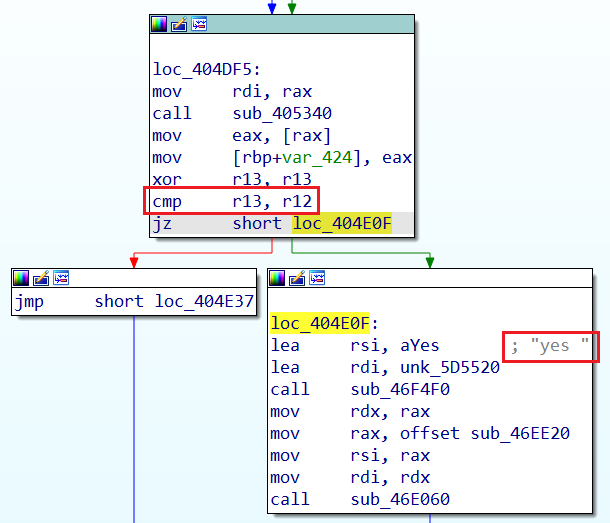Click group nodes icon in jmp node
This screenshot has width=610, height=523.
tap(61, 277)
